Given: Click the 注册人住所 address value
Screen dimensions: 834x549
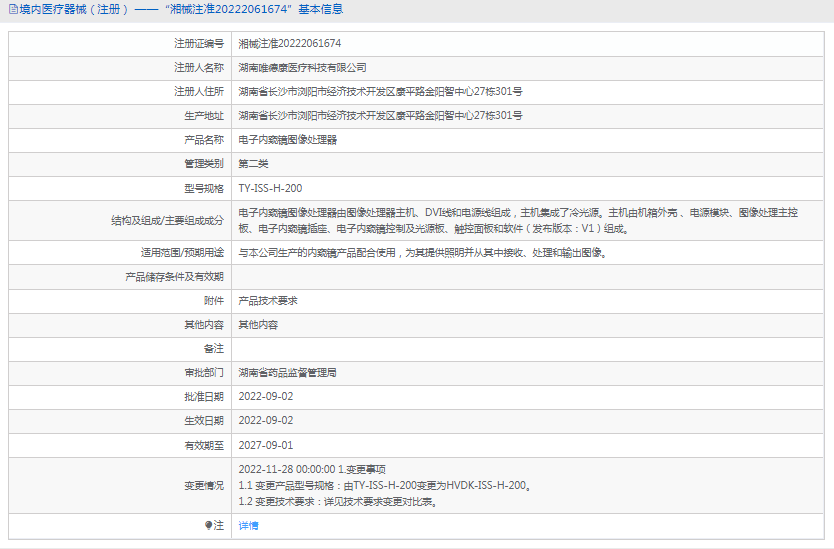Looking at the screenshot, I should tap(380, 92).
